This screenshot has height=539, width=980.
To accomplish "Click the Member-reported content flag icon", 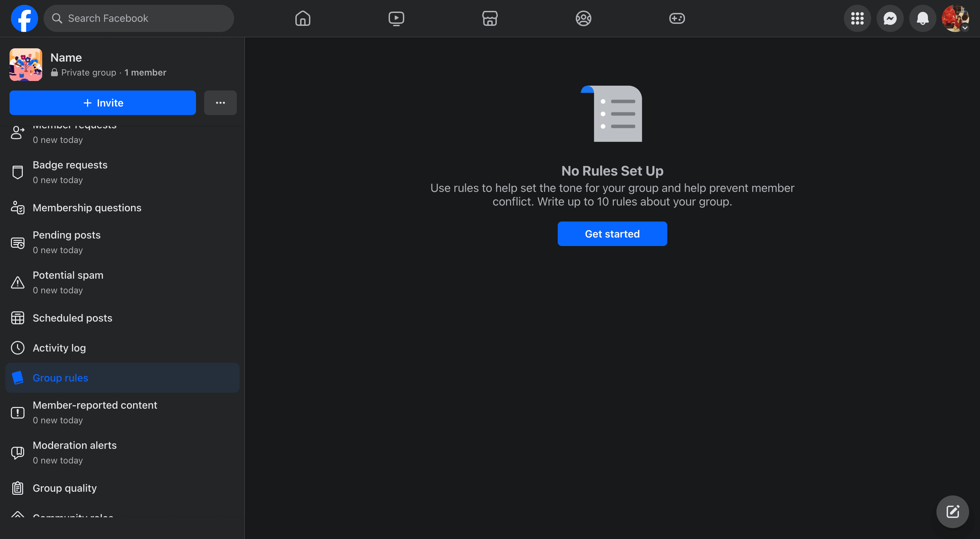I will tap(18, 412).
